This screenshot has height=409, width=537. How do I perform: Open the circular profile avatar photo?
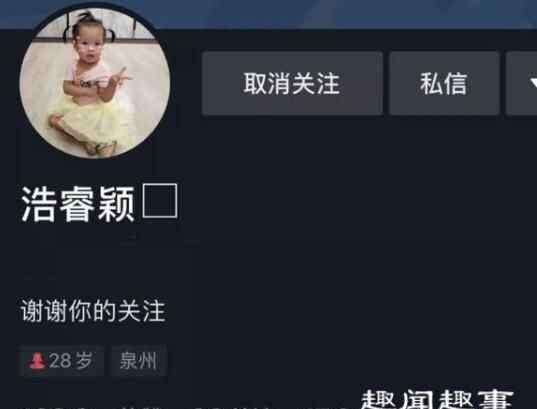click(x=95, y=82)
